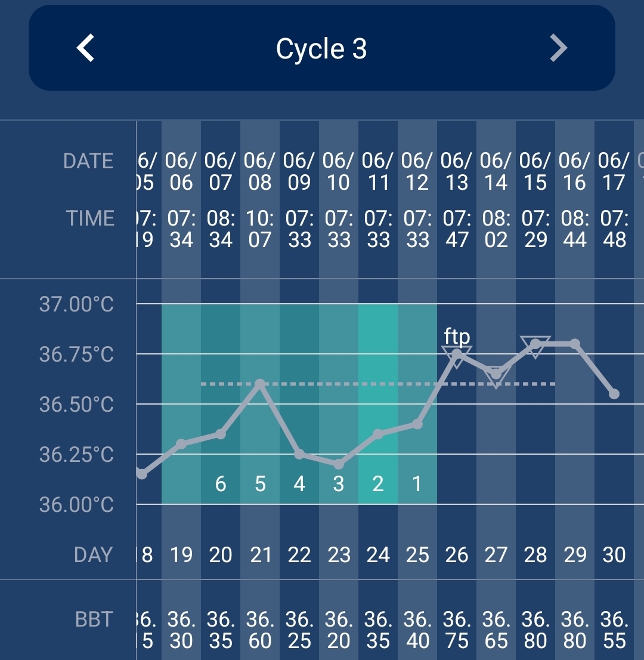This screenshot has width=644, height=660.
Task: Tap the temperature point on day 30
Action: point(614,394)
